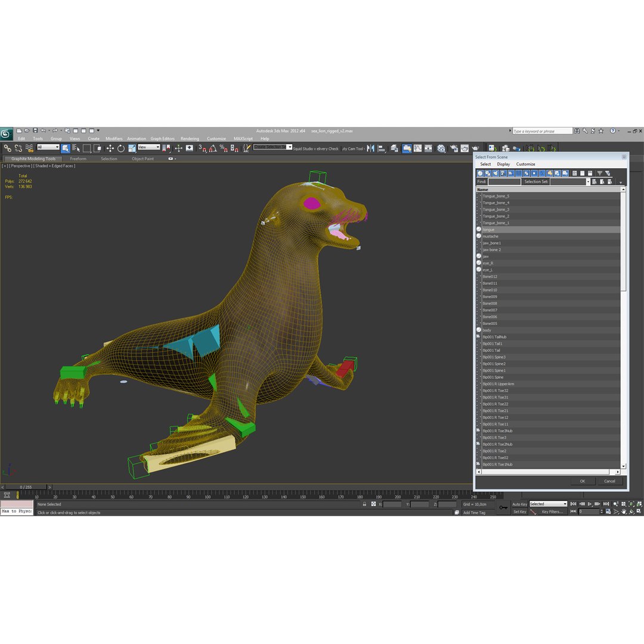Select the Select and Rotate tool
Image resolution: width=644 pixels, height=644 pixels.
(x=120, y=148)
